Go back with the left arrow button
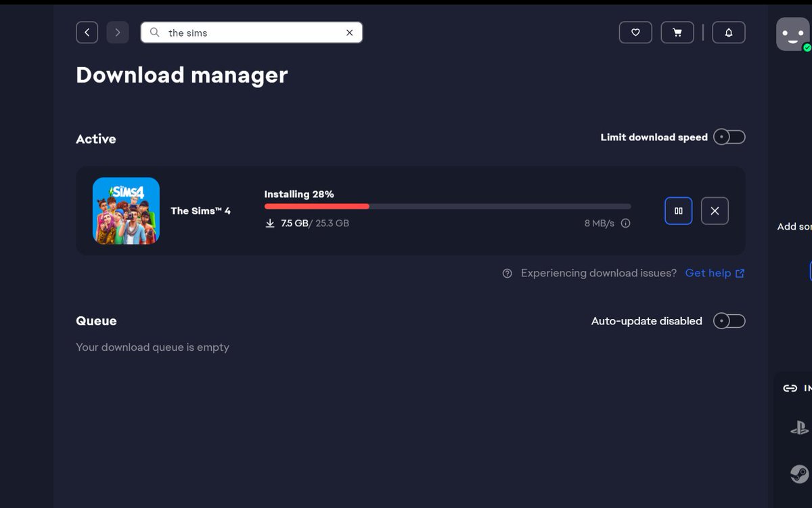This screenshot has width=812, height=508. [x=87, y=33]
